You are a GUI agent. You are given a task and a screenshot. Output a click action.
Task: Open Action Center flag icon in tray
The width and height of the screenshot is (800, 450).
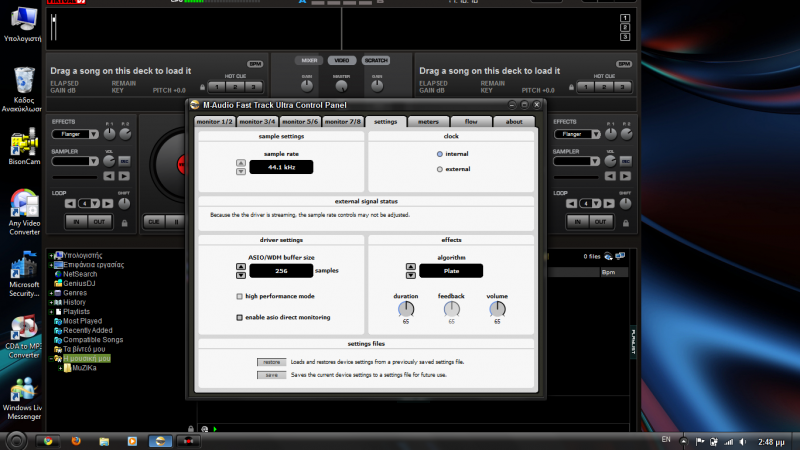click(700, 442)
